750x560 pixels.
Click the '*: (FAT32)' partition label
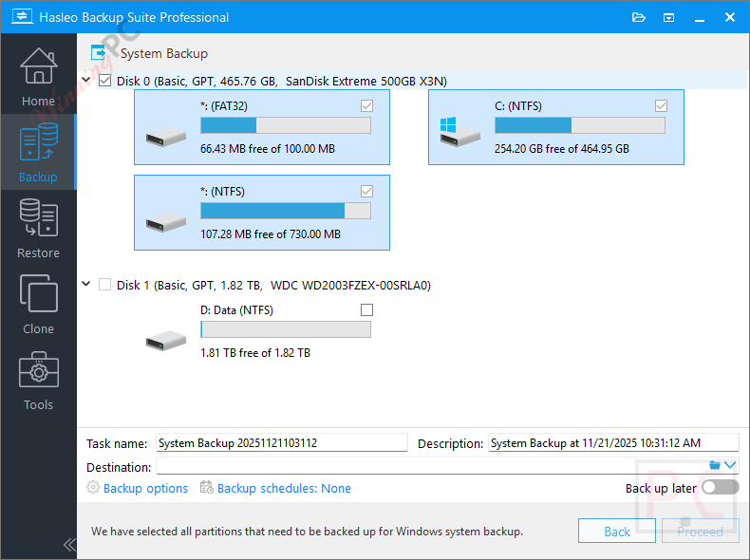point(224,106)
